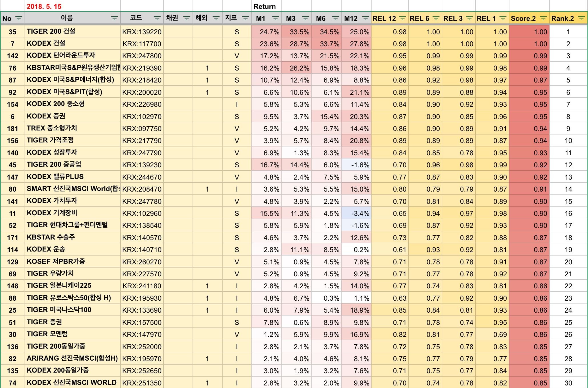Open the REL 3 column filter icon

point(469,18)
